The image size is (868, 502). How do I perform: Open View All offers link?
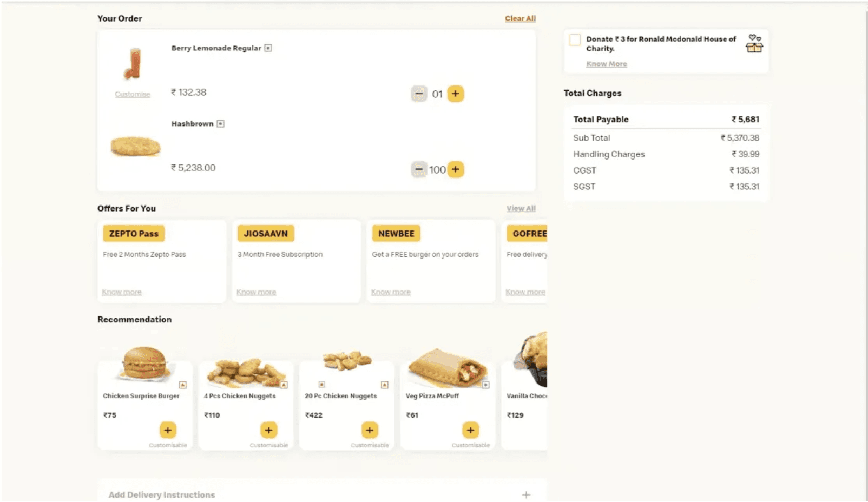(x=521, y=208)
